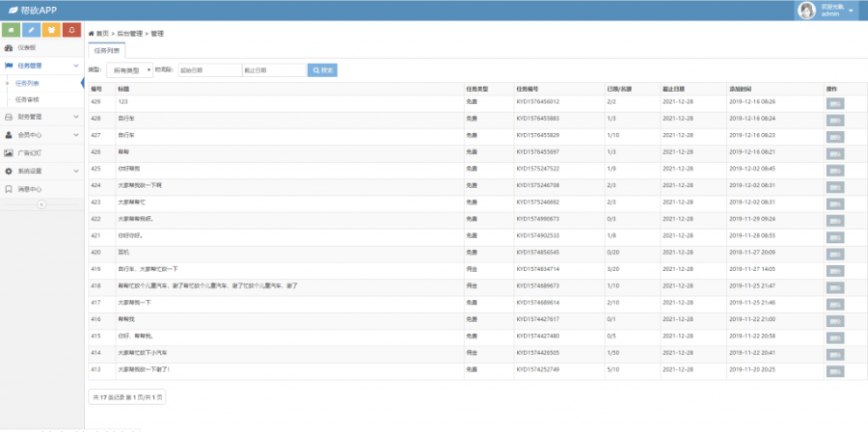The width and height of the screenshot is (868, 432).
Task: Collapse the sidebar with bottom arrow
Action: click(x=41, y=204)
